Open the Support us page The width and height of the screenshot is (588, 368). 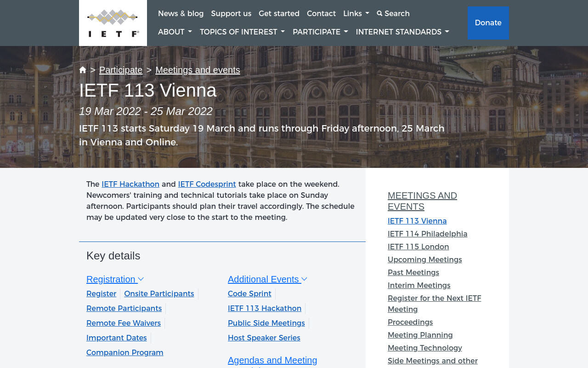pyautogui.click(x=231, y=13)
